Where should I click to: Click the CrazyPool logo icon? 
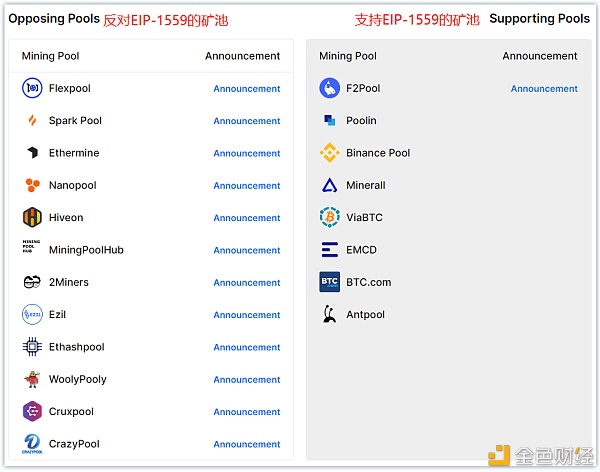tap(32, 444)
